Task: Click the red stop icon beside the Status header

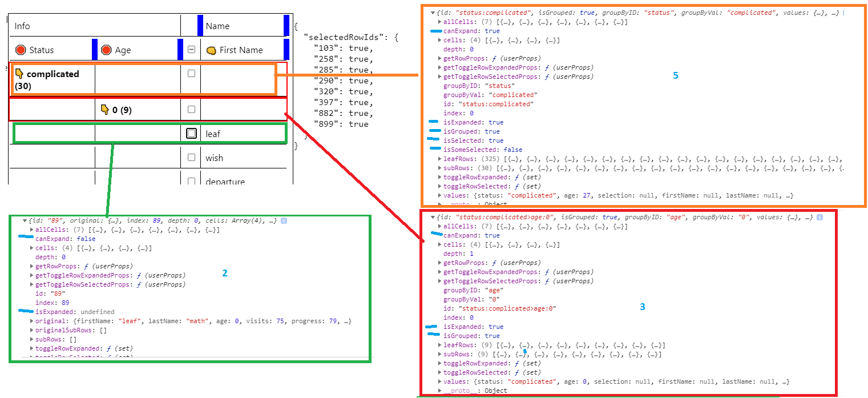Action: [21, 50]
